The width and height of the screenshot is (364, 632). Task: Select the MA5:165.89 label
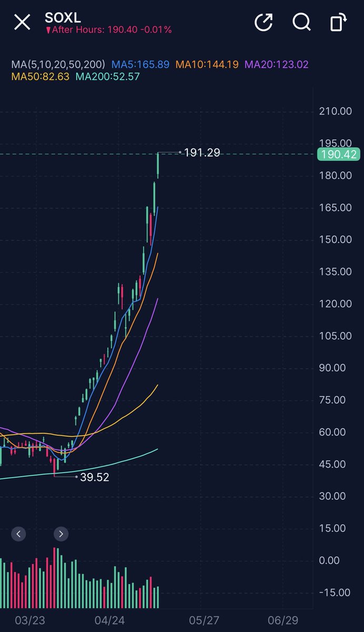[140, 64]
